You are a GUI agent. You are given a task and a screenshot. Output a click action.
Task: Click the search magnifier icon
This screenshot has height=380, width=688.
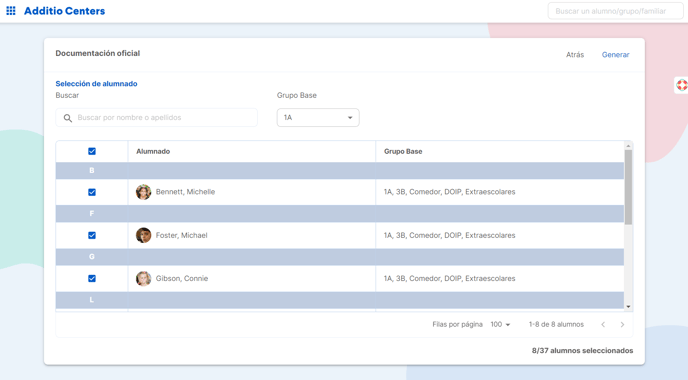pyautogui.click(x=68, y=118)
